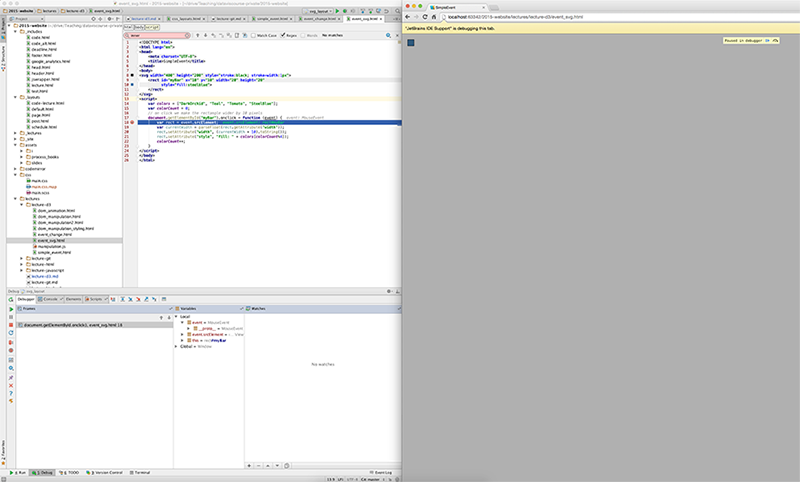Open Version Control tool window
800x482 pixels.
105,473
